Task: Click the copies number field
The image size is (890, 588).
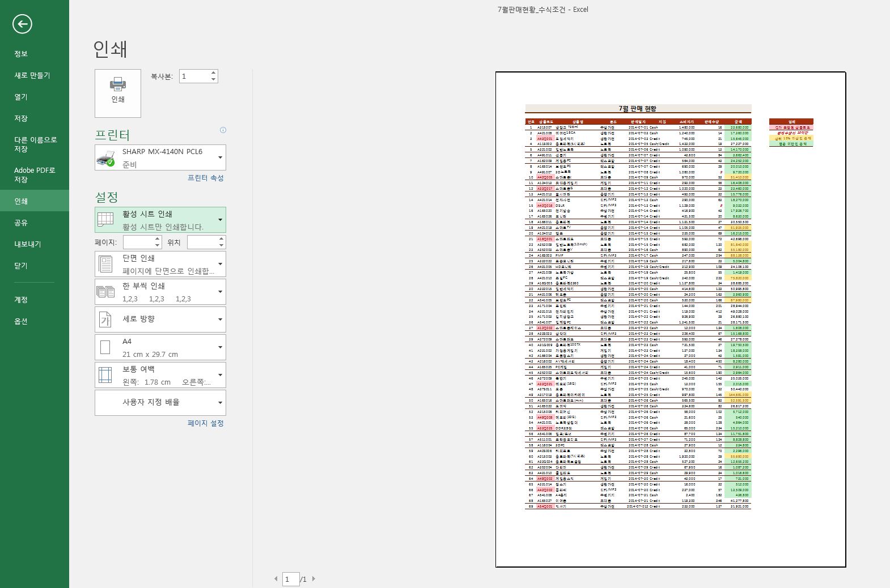Action: click(194, 76)
